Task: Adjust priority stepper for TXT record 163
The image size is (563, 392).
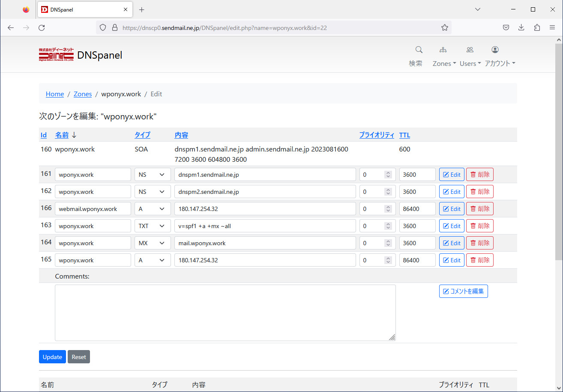Action: [388, 226]
